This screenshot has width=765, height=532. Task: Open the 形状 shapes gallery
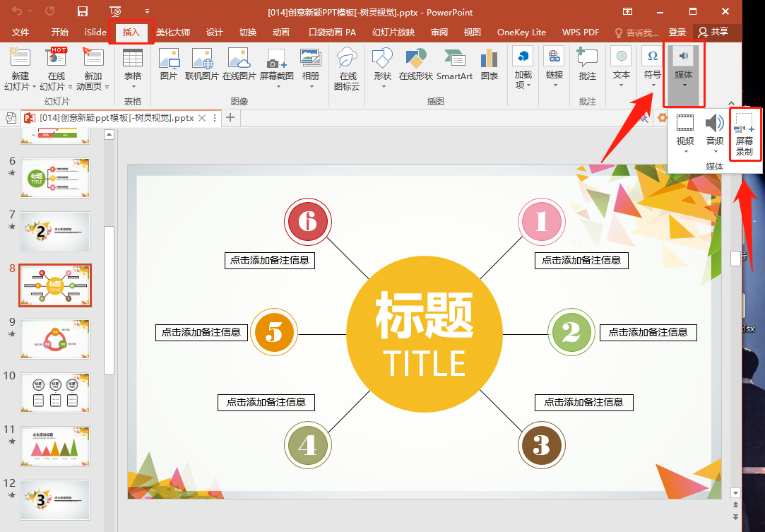383,69
